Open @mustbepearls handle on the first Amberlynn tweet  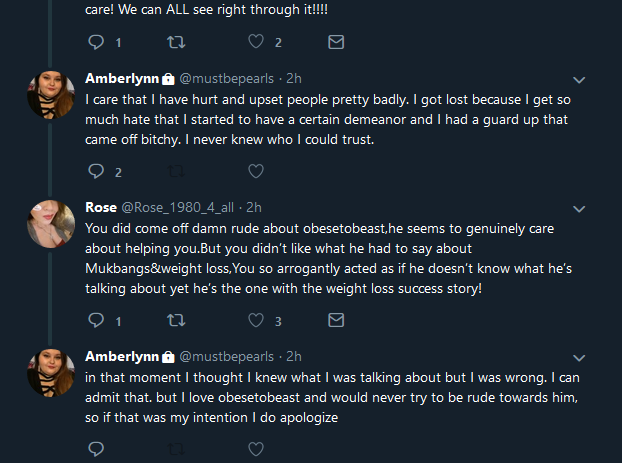pos(227,79)
